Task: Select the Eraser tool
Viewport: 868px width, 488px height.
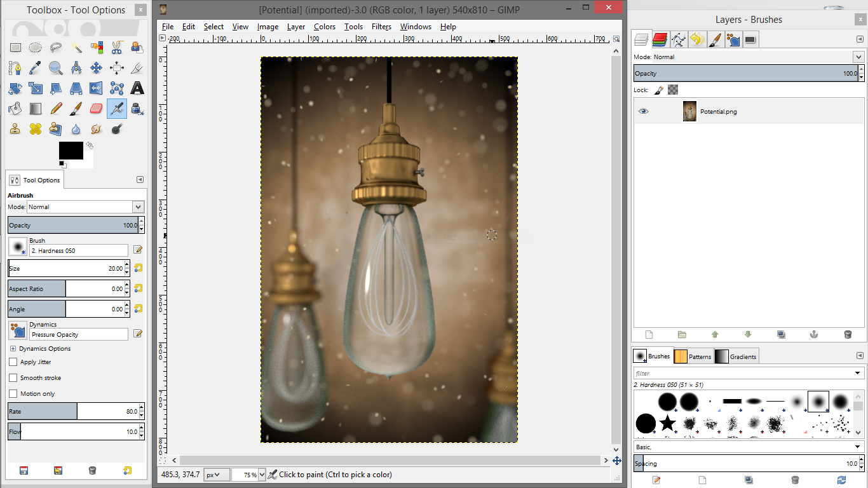Action: point(96,109)
